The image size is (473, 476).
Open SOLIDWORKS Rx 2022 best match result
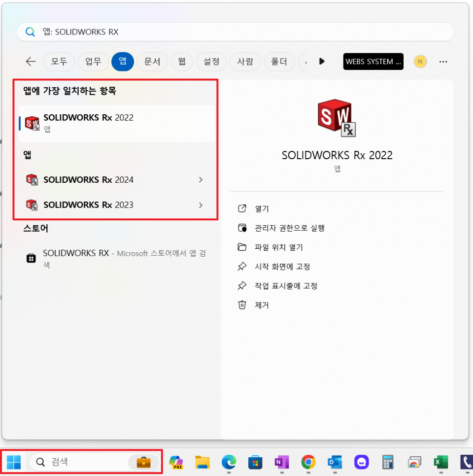coord(117,124)
